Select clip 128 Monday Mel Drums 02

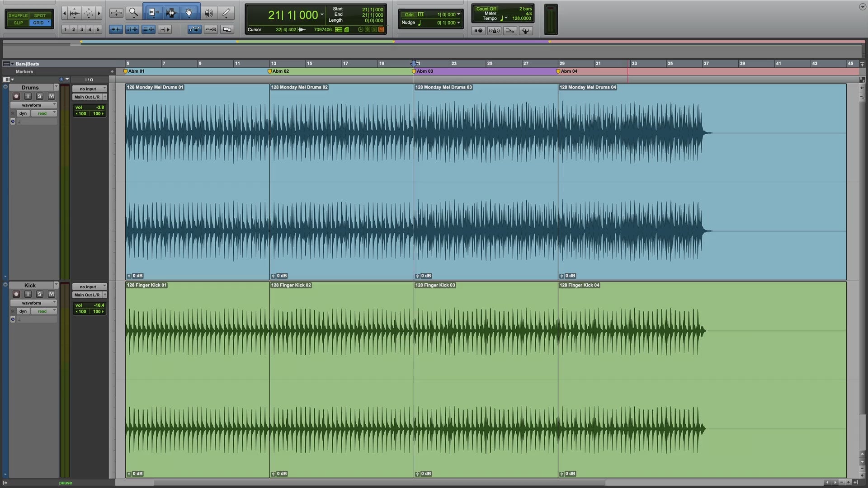[x=341, y=181]
